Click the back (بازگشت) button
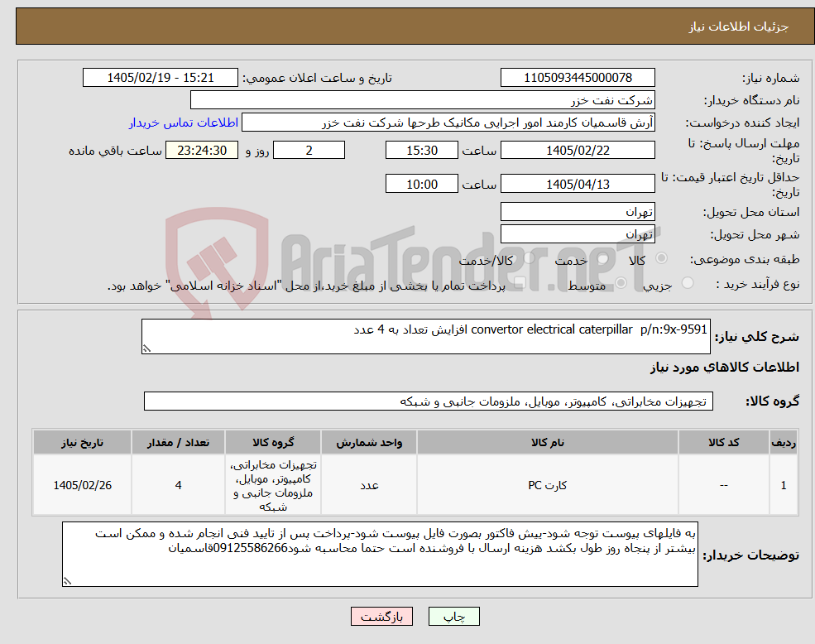Viewport: 815px width, 644px height. [x=382, y=617]
